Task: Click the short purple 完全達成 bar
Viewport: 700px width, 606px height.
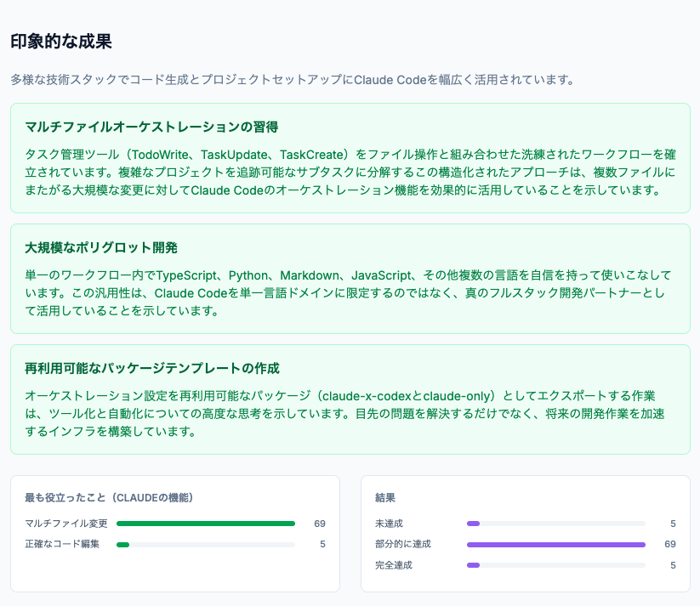Action: coord(474,565)
